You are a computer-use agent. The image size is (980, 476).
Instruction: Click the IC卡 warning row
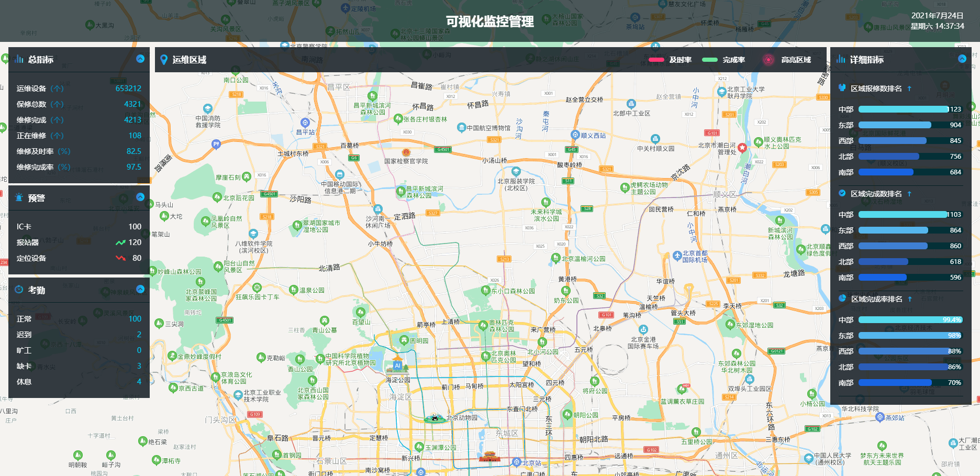tap(79, 227)
